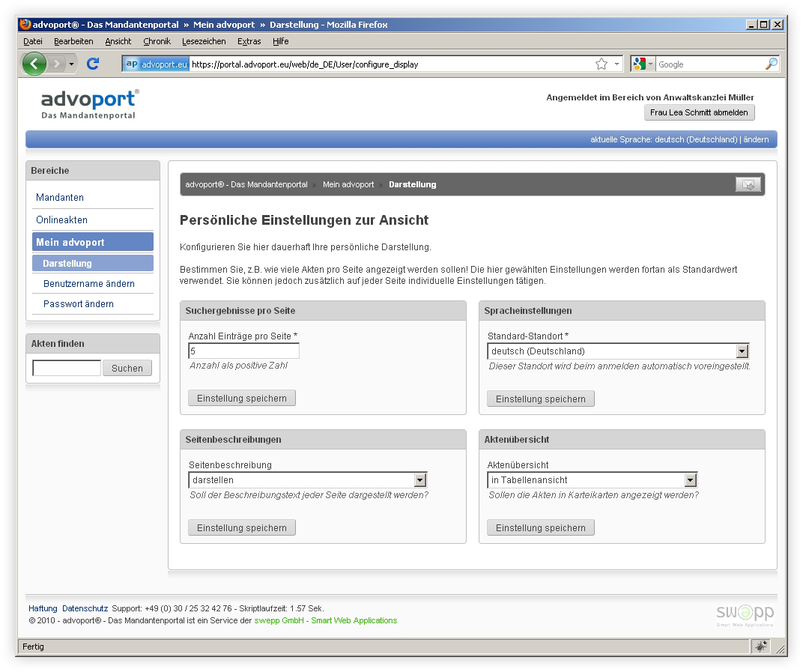
Task: Open Passwort ändern link
Action: pos(79,303)
